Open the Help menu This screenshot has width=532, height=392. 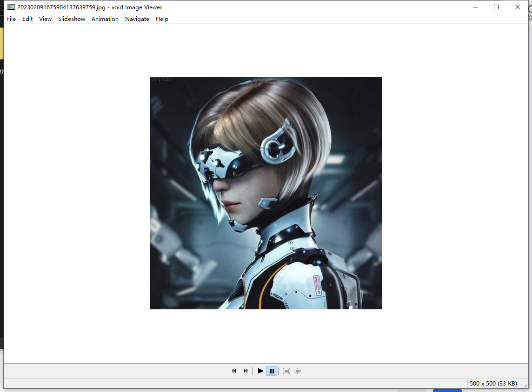[x=162, y=19]
